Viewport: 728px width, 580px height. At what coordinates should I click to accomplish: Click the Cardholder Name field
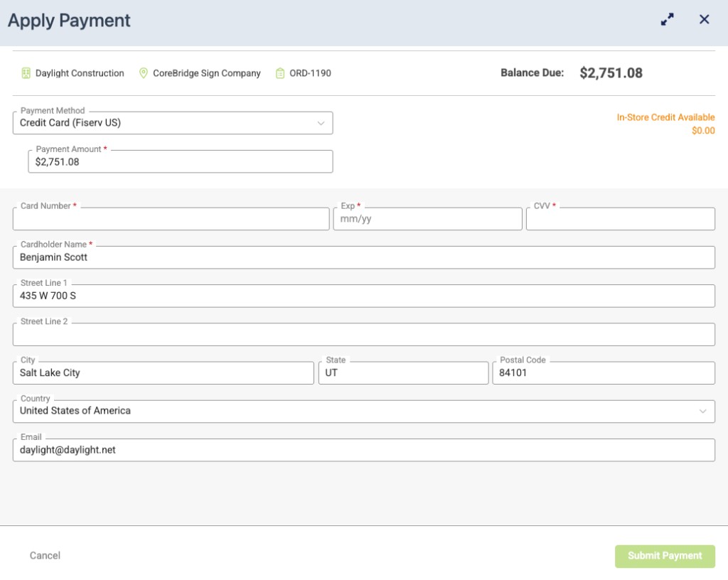coord(363,257)
